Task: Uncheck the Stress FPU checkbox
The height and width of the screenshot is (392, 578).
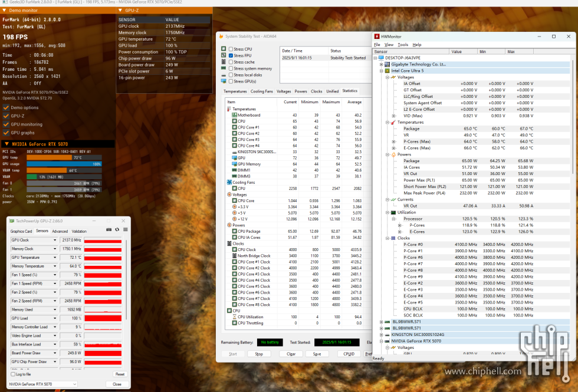Action: coord(231,55)
